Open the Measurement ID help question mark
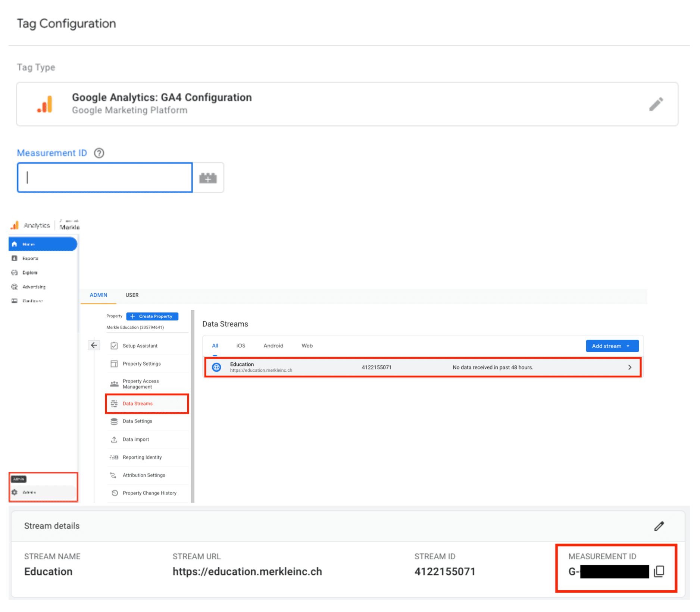The height and width of the screenshot is (612, 700). pyautogui.click(x=99, y=153)
